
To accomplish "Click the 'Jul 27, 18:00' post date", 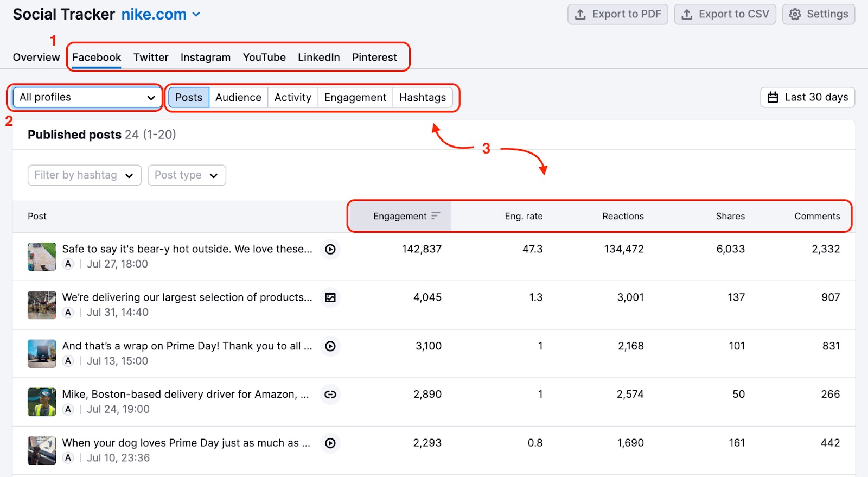I will click(117, 264).
